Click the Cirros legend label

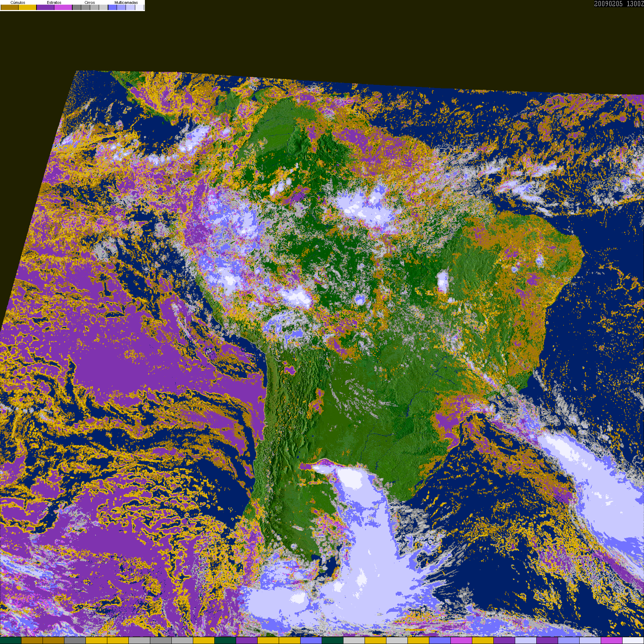point(90,3)
